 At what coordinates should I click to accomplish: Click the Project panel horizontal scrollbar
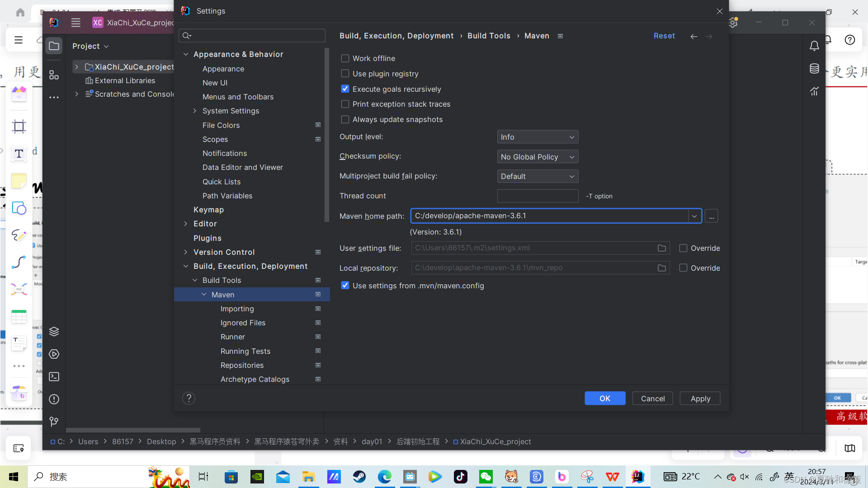click(x=133, y=430)
